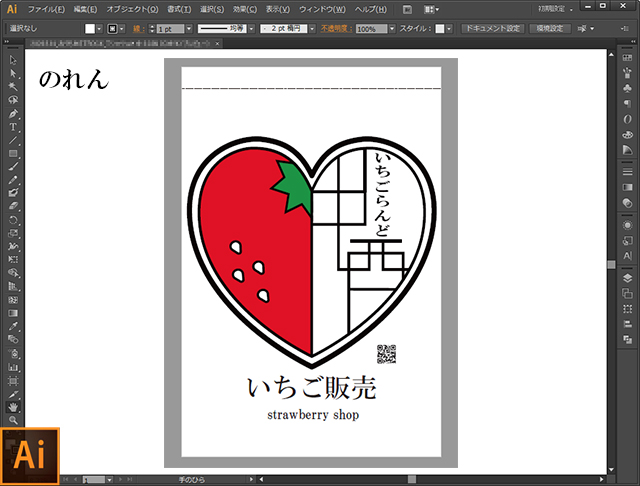Select the Paintbrush tool

[x=13, y=166]
